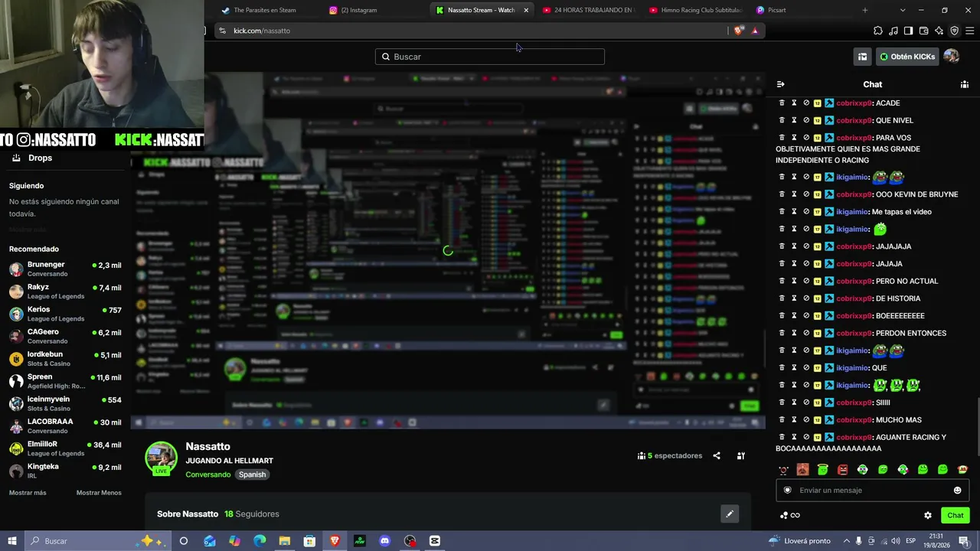
Task: Collapse the chat panel arrow icon
Action: (x=781, y=84)
